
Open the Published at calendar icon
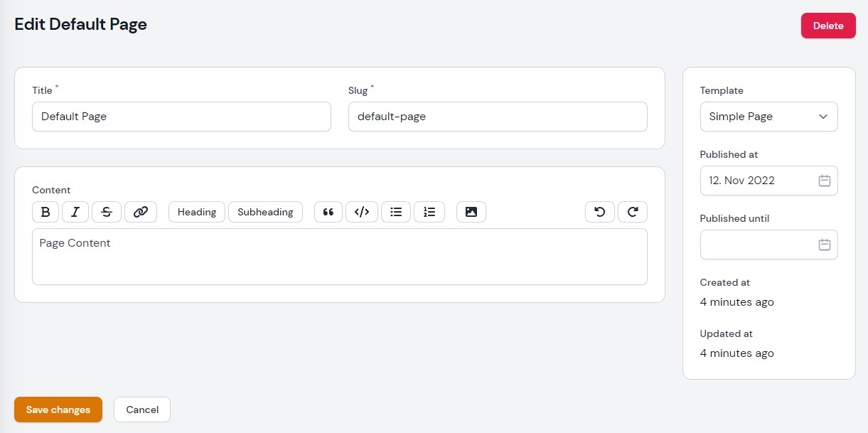tap(825, 181)
